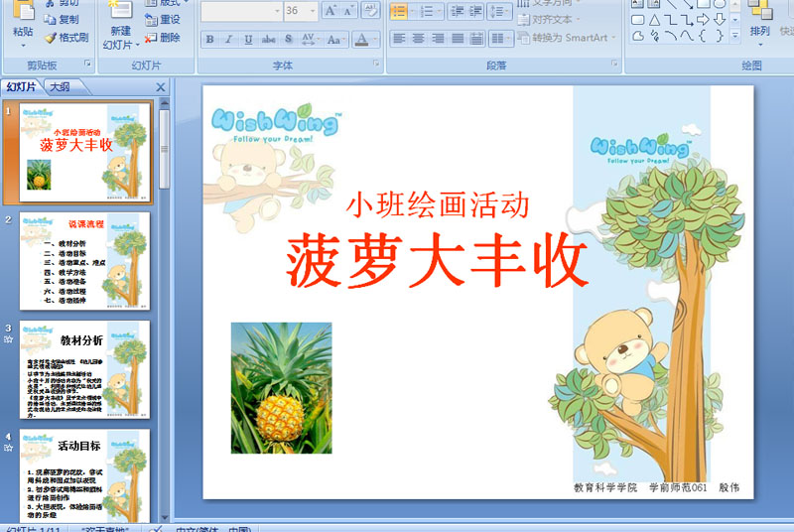Toggle text shadow formatting
This screenshot has width=794, height=532.
pos(288,39)
